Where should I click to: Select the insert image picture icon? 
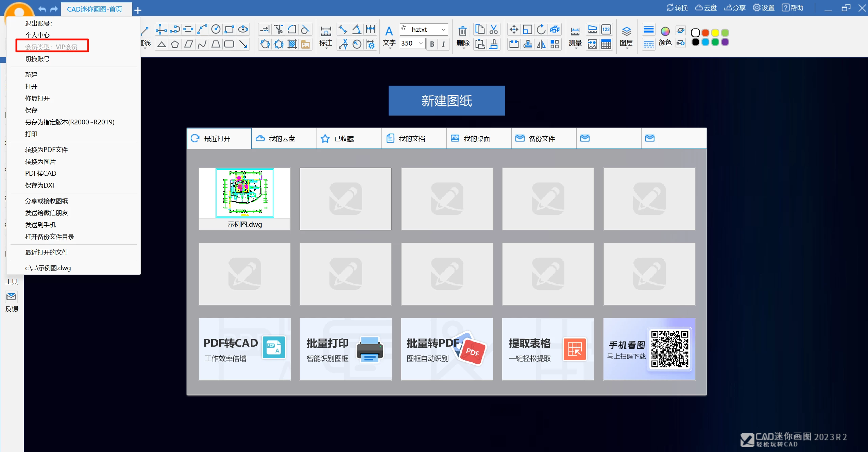[x=592, y=44]
